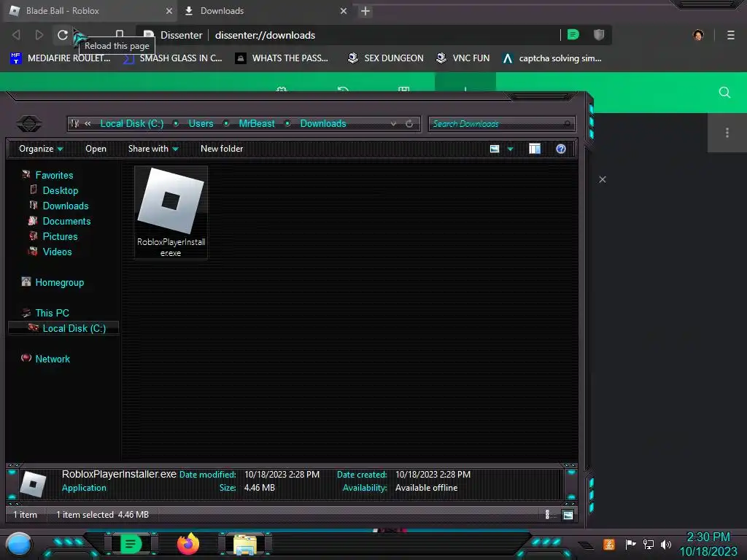Click the green Dissenter comment icon
Image resolution: width=747 pixels, height=560 pixels.
click(x=573, y=35)
